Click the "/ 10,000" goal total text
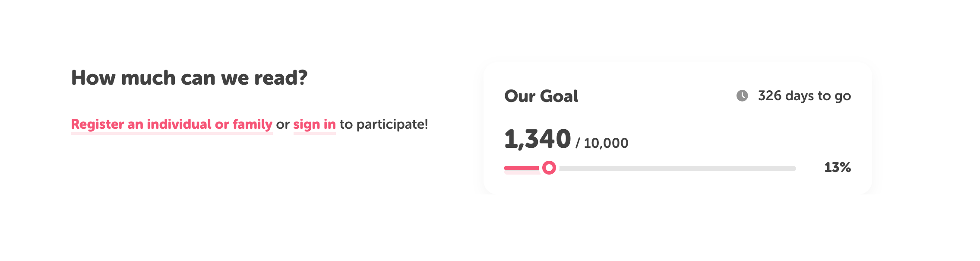 602,143
